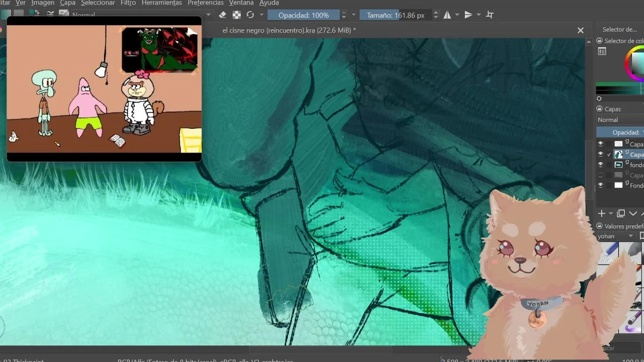Add a new paint layer
This screenshot has height=362, width=644.
[602, 214]
